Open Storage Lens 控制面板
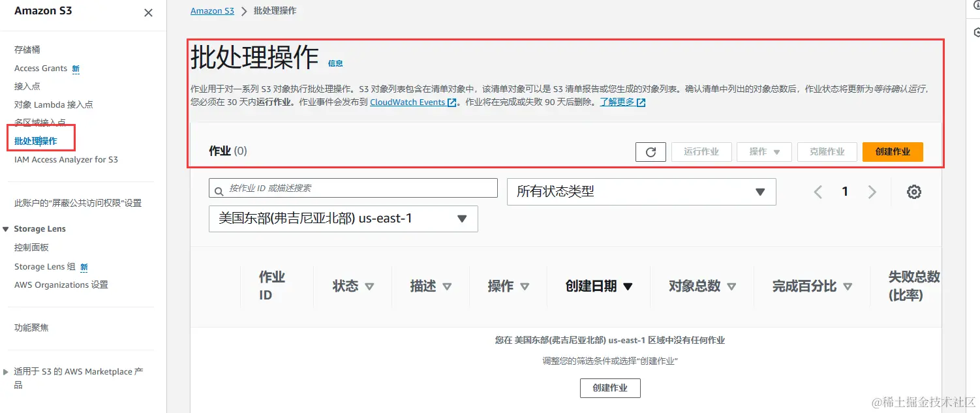This screenshot has height=413, width=980. pos(31,247)
